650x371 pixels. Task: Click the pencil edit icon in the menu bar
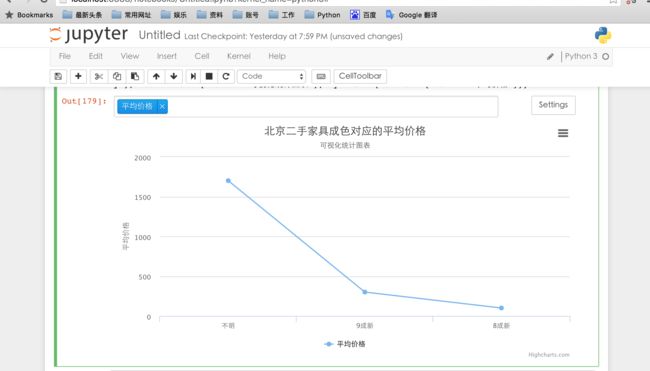pyautogui.click(x=550, y=56)
